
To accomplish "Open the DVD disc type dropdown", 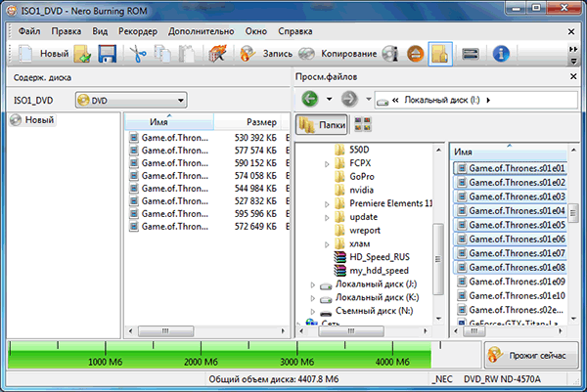I will pos(131,101).
